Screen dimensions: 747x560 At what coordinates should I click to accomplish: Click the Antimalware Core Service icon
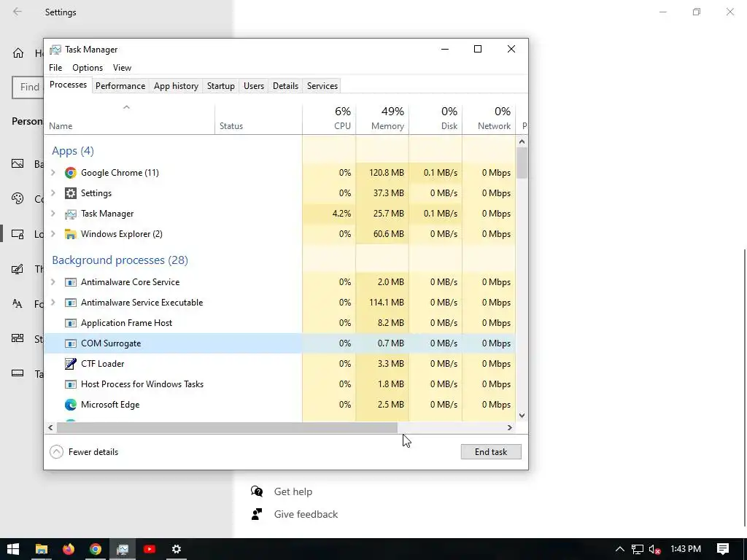pos(71,282)
